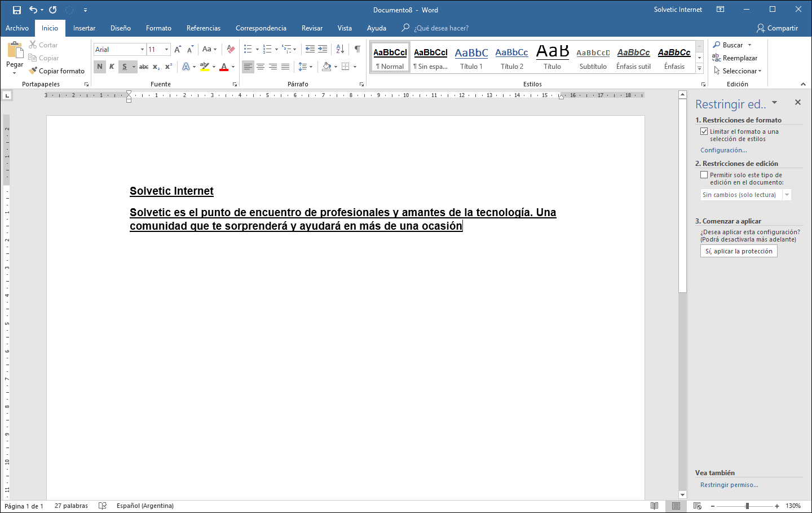
Task: Align text right
Action: coord(273,67)
